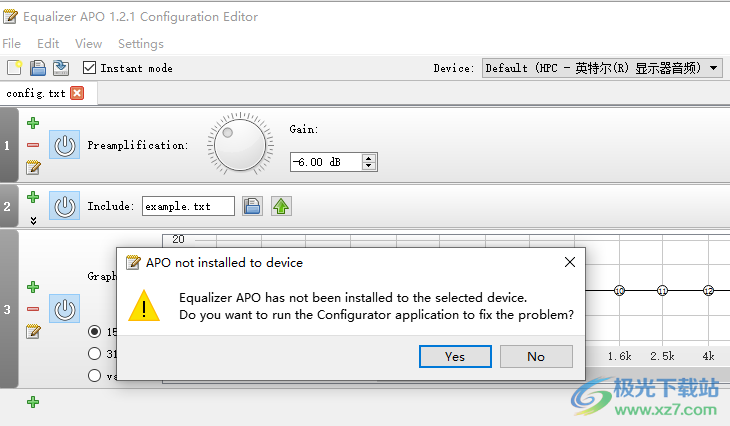
Task: Increase gain with the spinbox up arrow
Action: (x=369, y=158)
